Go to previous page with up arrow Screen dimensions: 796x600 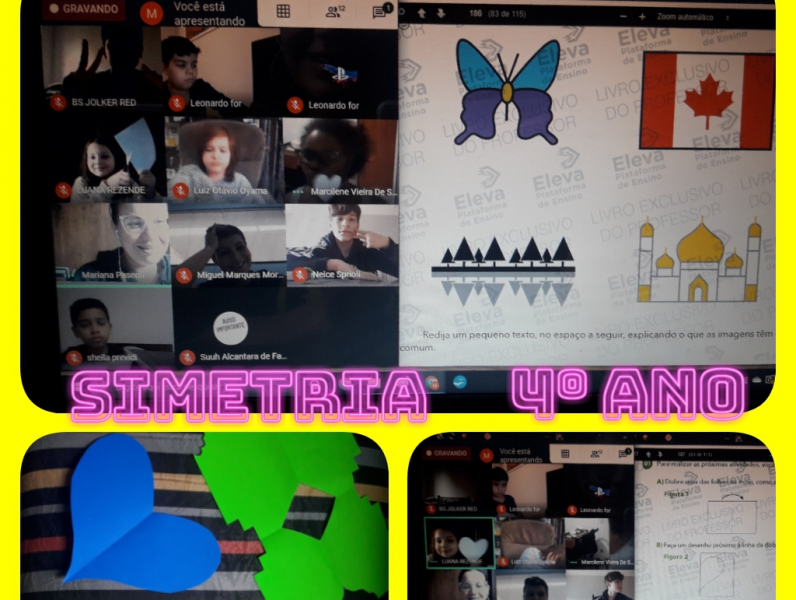click(x=421, y=14)
